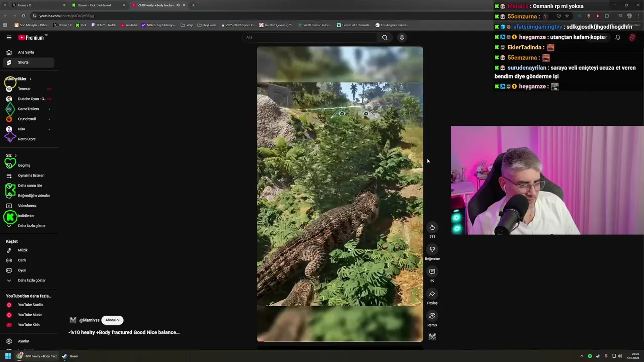Open the YouTube hamburger guide menu
Image resolution: width=644 pixels, height=362 pixels.
[9, 37]
